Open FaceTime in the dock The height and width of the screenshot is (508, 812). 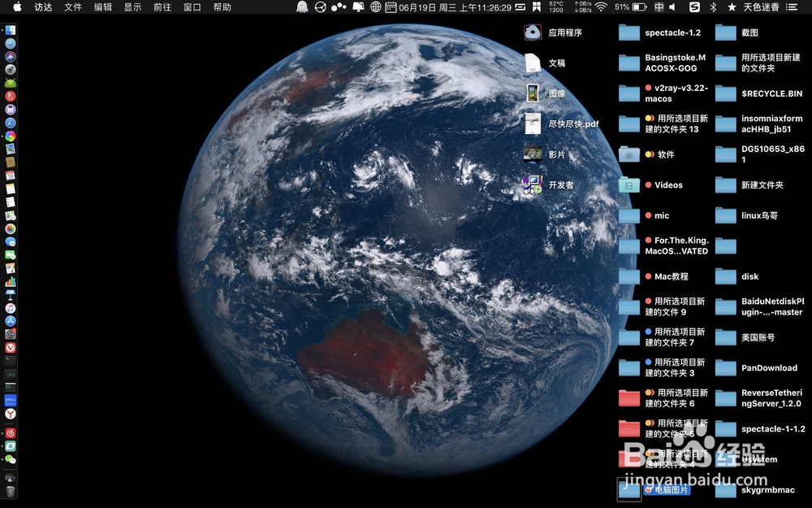coord(11,254)
